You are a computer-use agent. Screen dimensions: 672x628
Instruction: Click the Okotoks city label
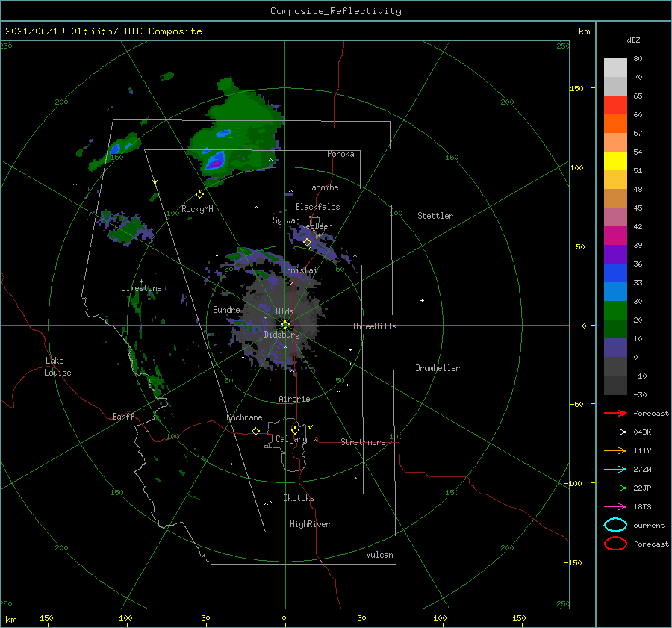(x=299, y=498)
